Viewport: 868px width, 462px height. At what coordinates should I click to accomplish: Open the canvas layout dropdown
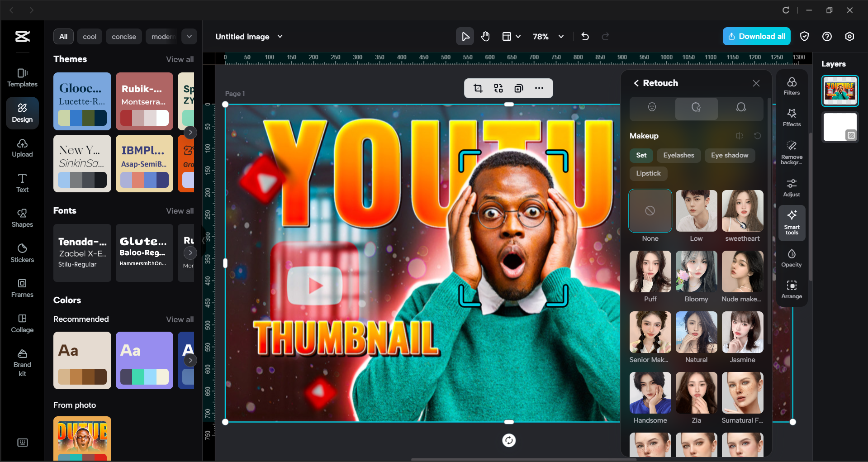[x=511, y=36]
